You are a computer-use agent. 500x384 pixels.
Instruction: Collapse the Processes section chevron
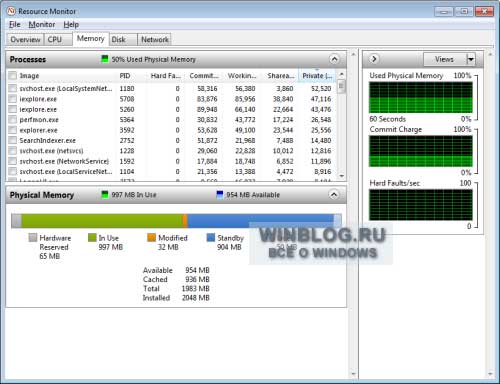pos(334,59)
